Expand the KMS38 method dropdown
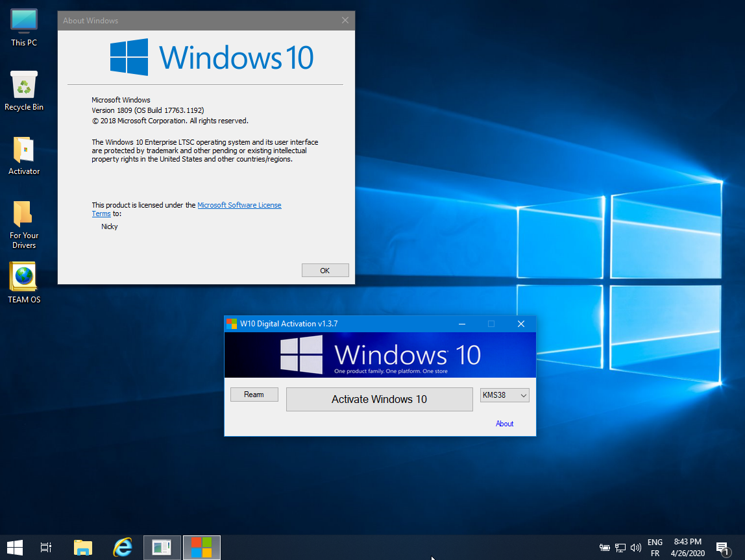 505,395
